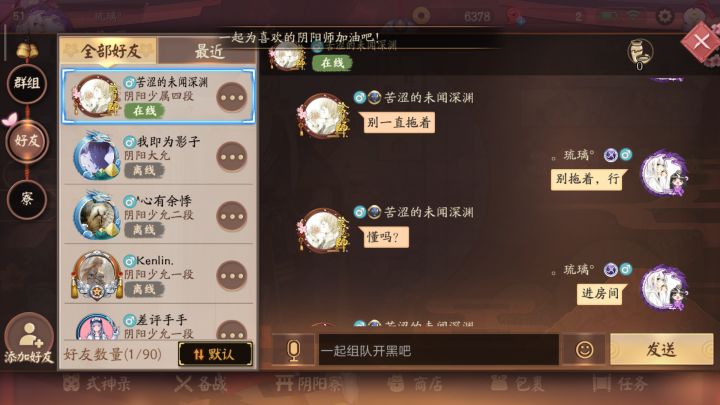This screenshot has width=720, height=405.
Task: Open the sake jar gift icon
Action: point(640,52)
